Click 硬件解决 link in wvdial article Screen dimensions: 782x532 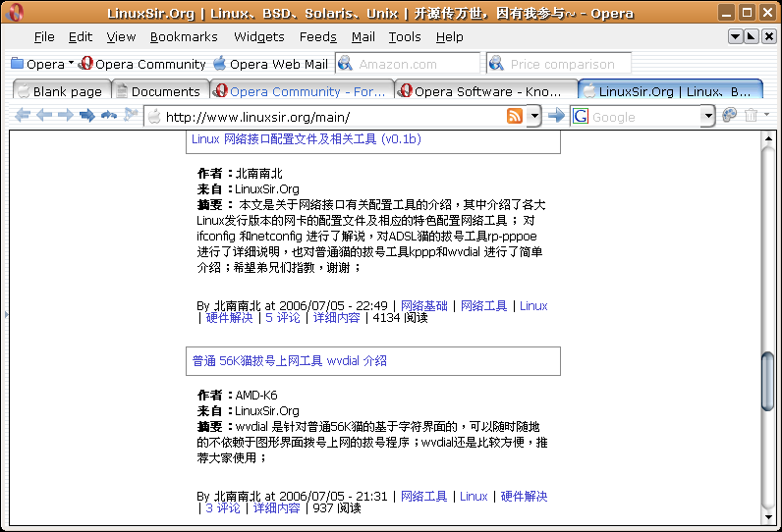pyautogui.click(x=524, y=496)
